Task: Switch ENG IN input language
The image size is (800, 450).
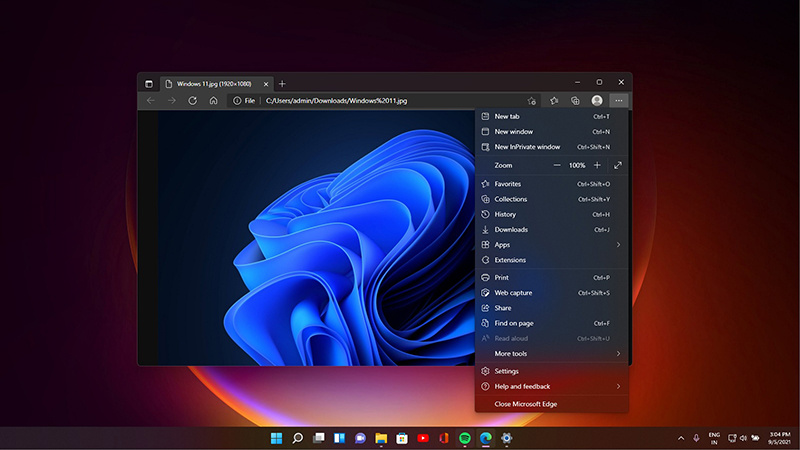Action: coord(714,438)
